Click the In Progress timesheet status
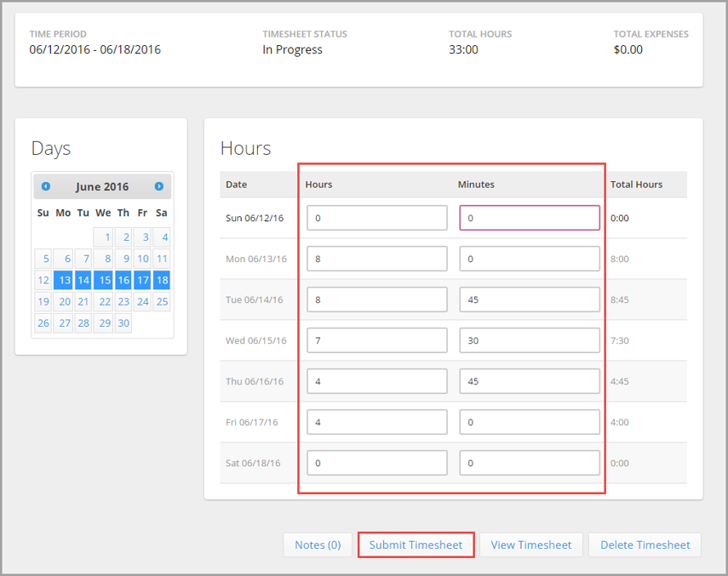Screen dimensions: 728x576 292,49
